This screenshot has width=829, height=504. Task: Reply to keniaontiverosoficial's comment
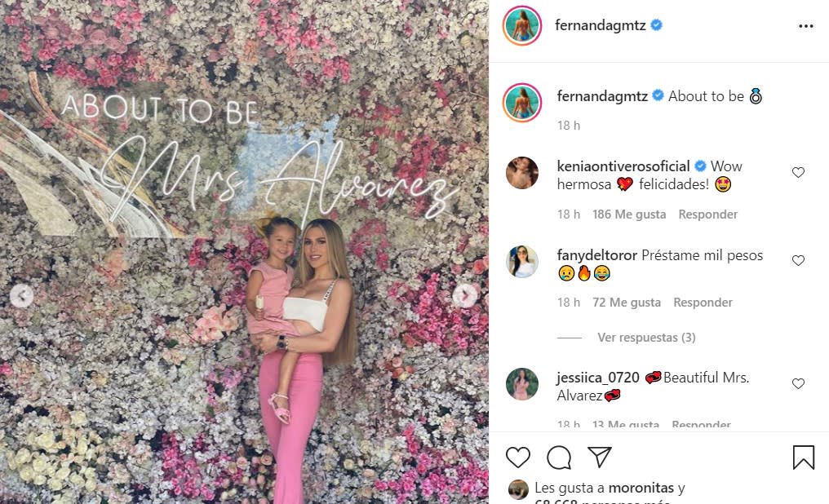tap(707, 214)
